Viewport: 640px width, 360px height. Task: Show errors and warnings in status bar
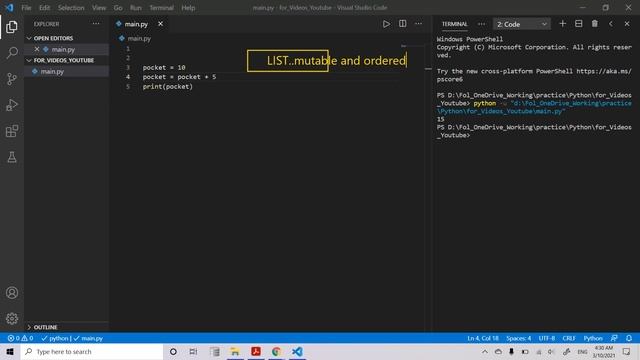[x=20, y=338]
